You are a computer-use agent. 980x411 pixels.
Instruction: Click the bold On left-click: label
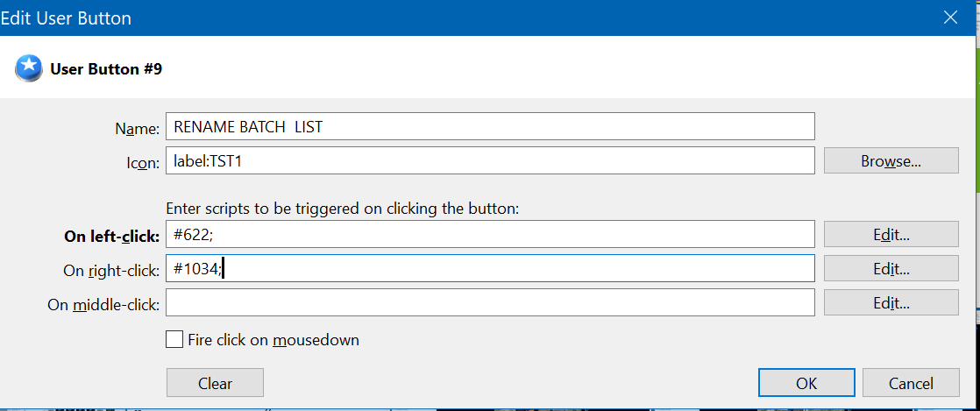(x=111, y=235)
